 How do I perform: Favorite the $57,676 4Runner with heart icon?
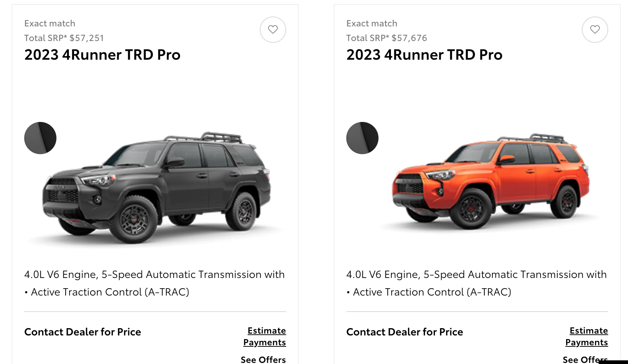pos(595,30)
